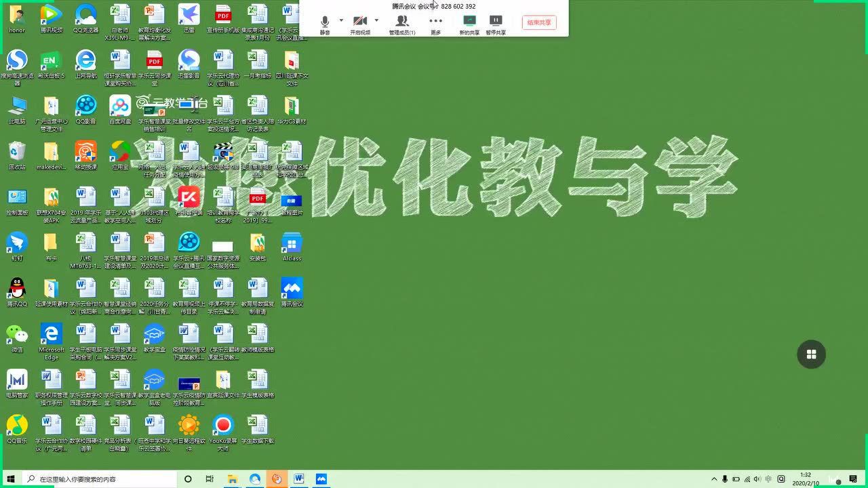Show hidden tray icons chevron
Image resolution: width=868 pixels, height=488 pixels.
(x=714, y=479)
